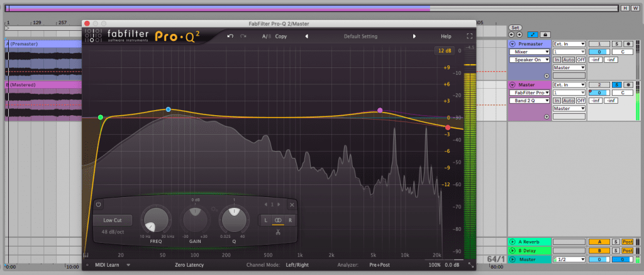The width and height of the screenshot is (644, 275).
Task: Open the Help menu in Pro-Q
Action: click(x=446, y=36)
